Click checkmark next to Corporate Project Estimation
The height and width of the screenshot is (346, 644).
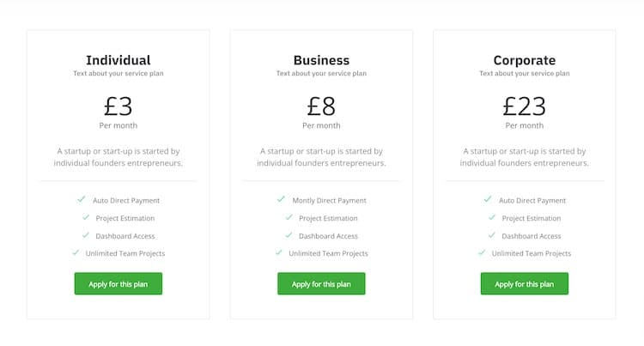(x=492, y=217)
